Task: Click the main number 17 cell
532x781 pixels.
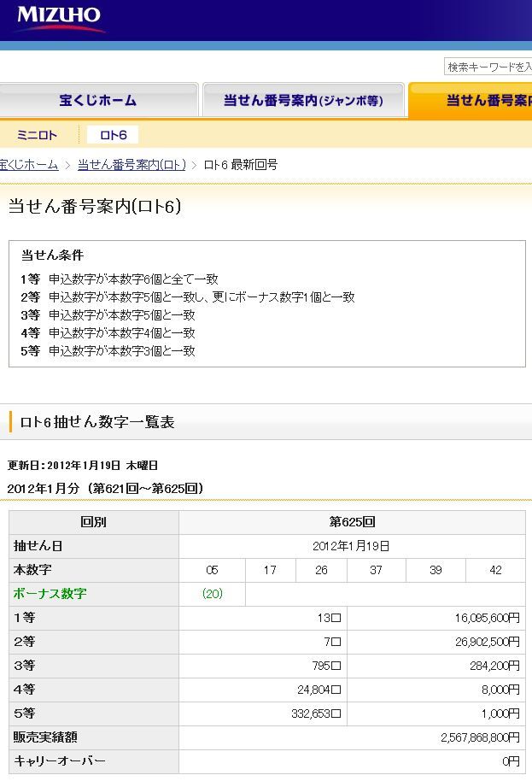Action: 270,570
